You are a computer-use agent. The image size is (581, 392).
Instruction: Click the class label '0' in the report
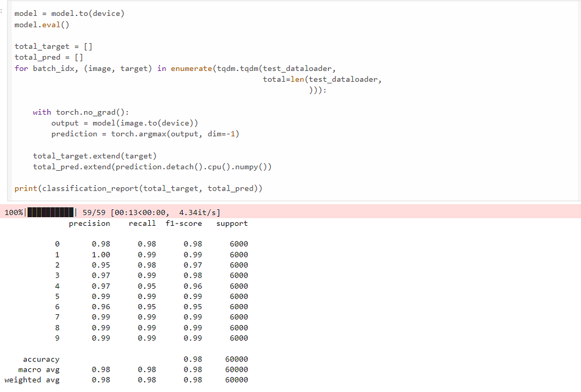click(57, 244)
